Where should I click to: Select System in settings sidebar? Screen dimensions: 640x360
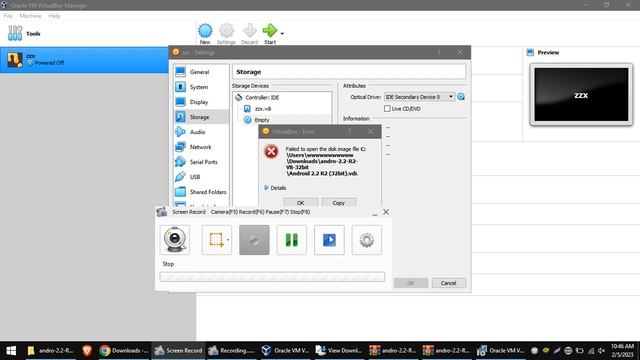201,87
